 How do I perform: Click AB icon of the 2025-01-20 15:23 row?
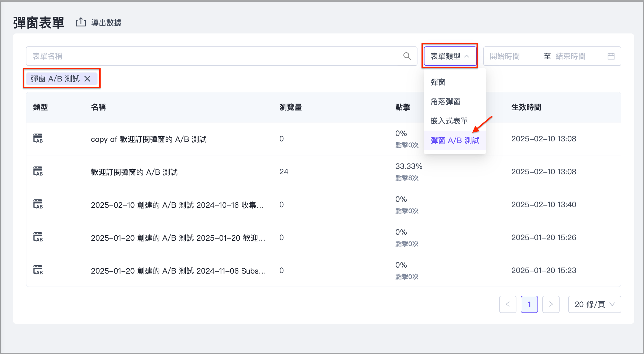point(38,270)
